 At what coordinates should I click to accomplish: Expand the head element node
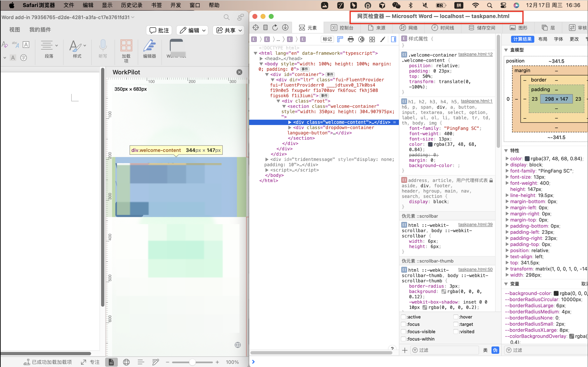click(261, 58)
